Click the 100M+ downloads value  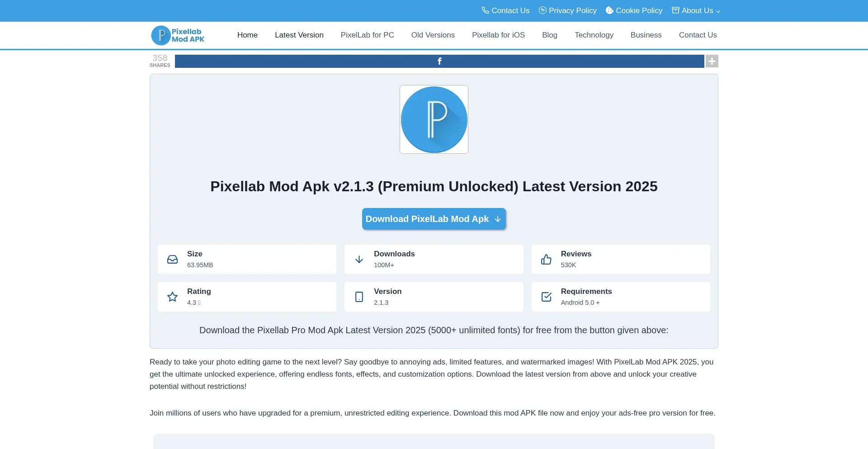tap(384, 265)
